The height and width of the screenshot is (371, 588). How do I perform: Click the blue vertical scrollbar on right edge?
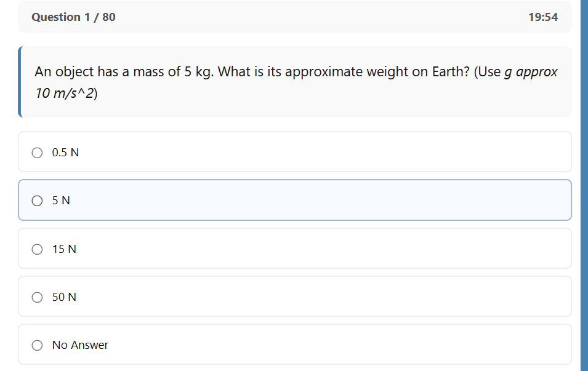pos(584,185)
